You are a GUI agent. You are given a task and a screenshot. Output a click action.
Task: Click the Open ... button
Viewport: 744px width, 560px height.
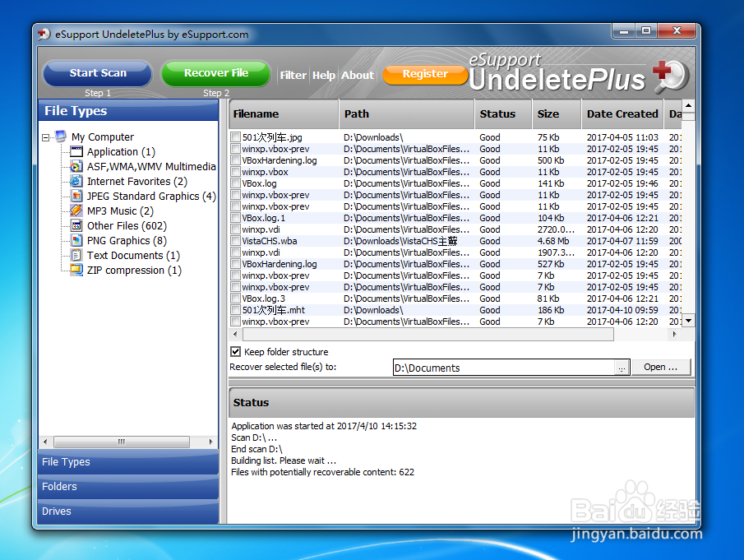pos(660,367)
